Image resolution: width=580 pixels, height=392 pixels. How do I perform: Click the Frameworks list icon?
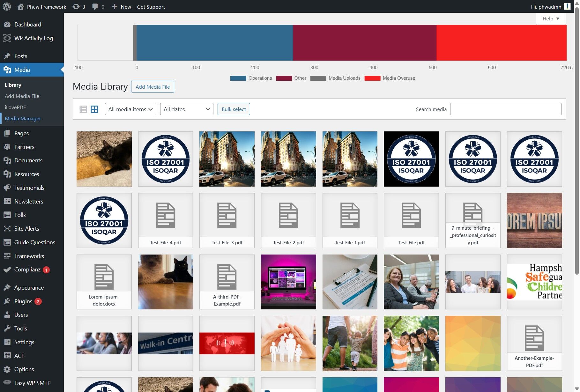click(7, 256)
